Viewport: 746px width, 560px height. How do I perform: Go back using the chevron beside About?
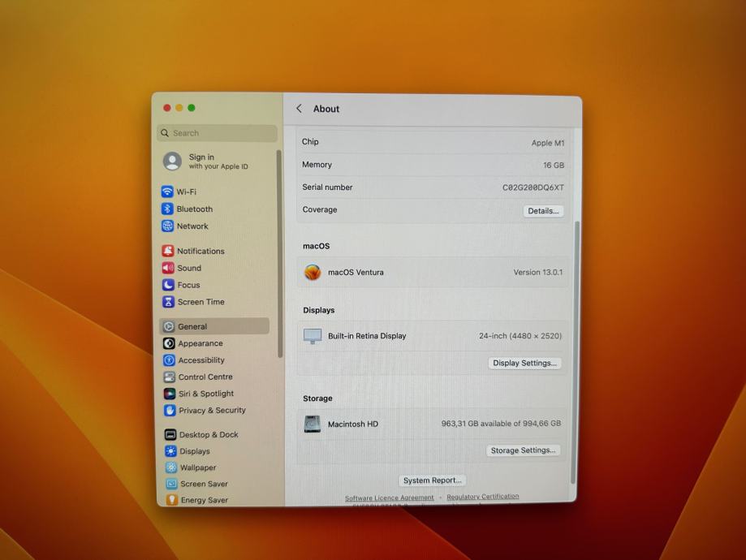click(x=300, y=109)
